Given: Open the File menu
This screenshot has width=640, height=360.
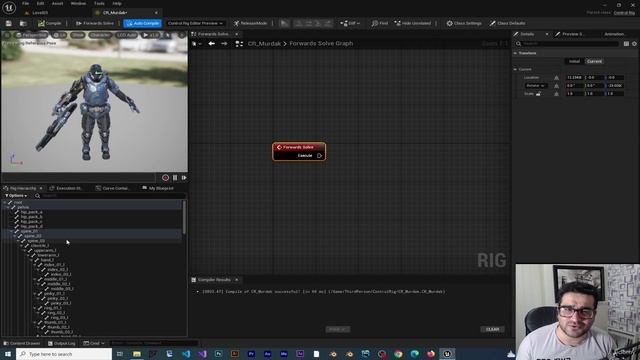Looking at the screenshot, I should (25, 3).
